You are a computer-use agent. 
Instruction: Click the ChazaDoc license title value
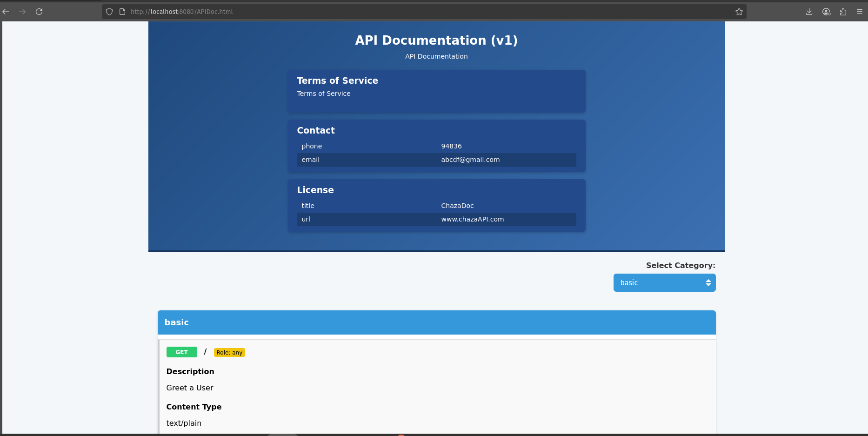pyautogui.click(x=457, y=206)
